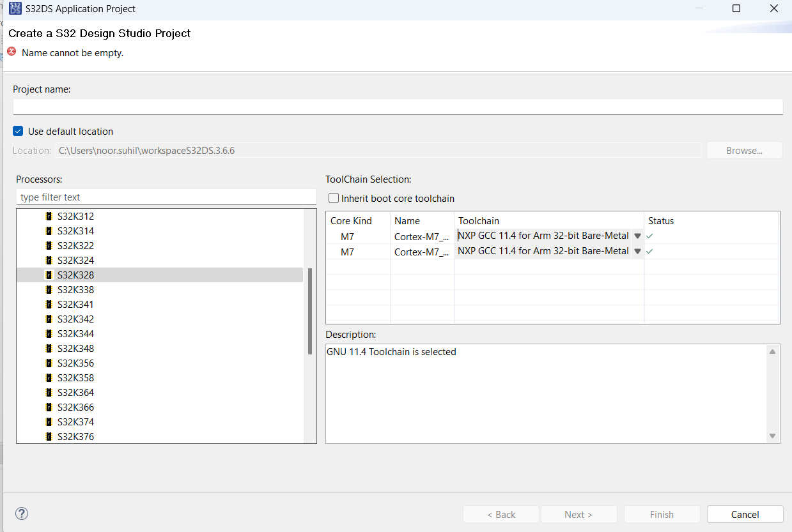Select processor S32K342

pos(75,319)
